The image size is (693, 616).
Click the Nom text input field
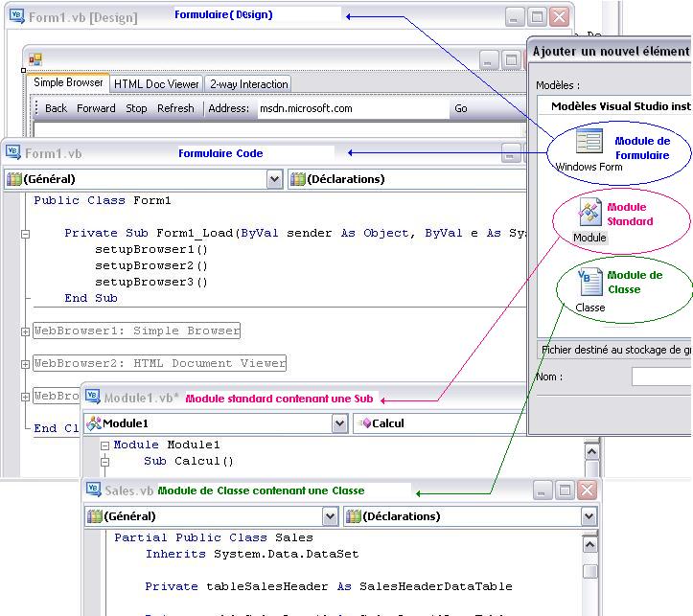(661, 376)
